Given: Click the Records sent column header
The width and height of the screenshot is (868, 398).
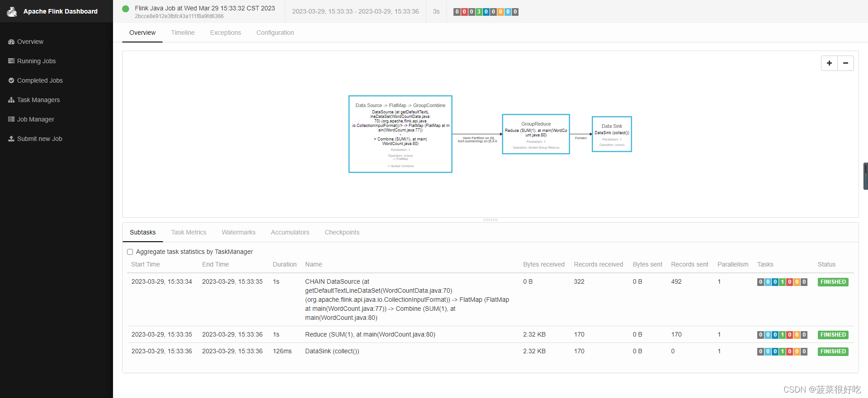Looking at the screenshot, I should (690, 265).
